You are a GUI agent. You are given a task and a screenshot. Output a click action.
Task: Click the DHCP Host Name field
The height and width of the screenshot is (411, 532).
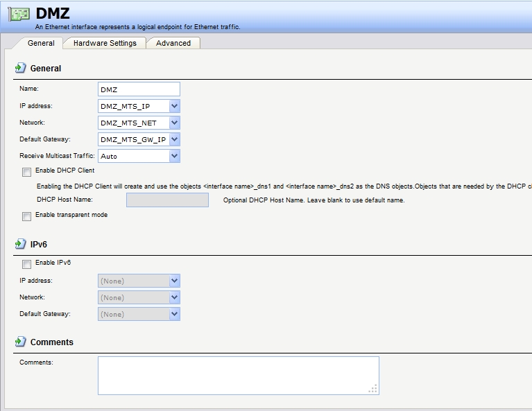click(167, 200)
